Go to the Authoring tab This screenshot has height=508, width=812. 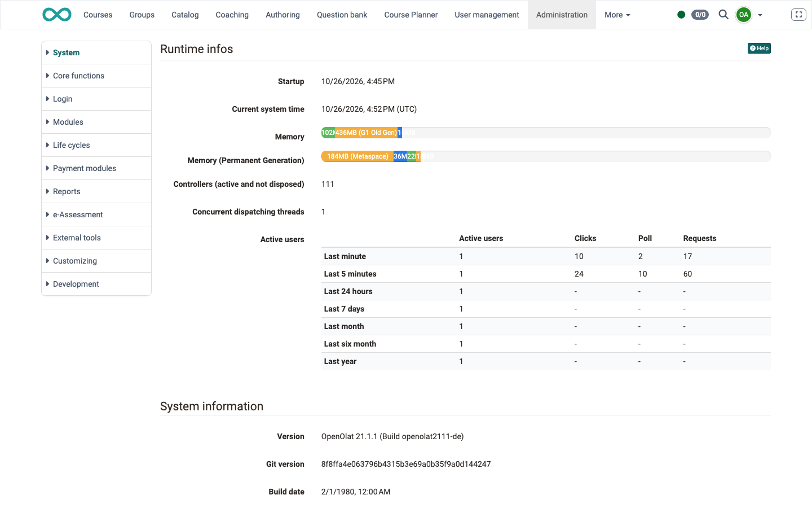tap(283, 15)
